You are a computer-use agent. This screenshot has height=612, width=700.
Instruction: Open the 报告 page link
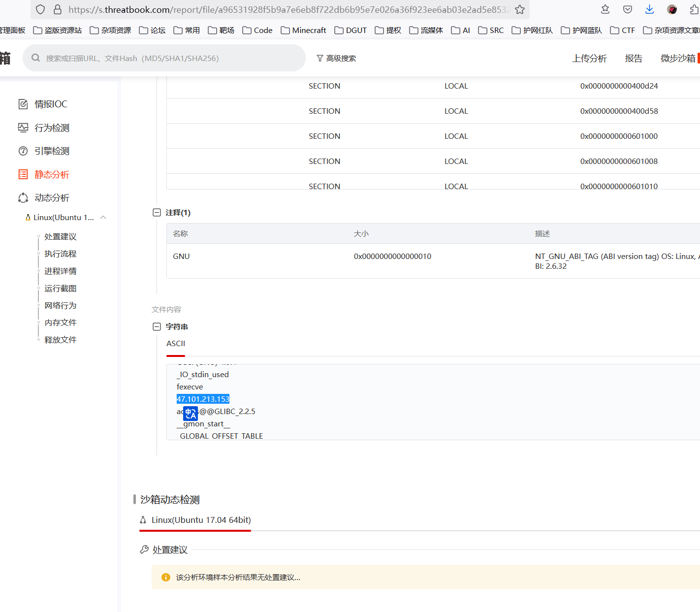(x=633, y=59)
